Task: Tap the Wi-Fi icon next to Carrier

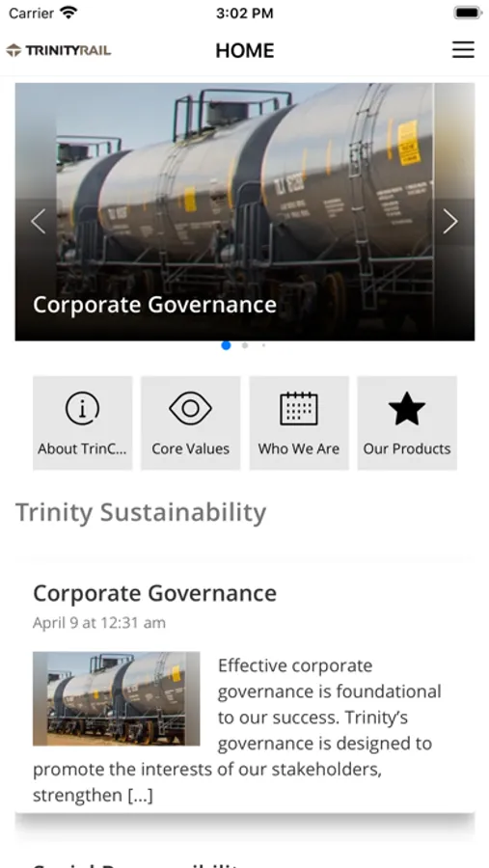Action: pyautogui.click(x=68, y=13)
